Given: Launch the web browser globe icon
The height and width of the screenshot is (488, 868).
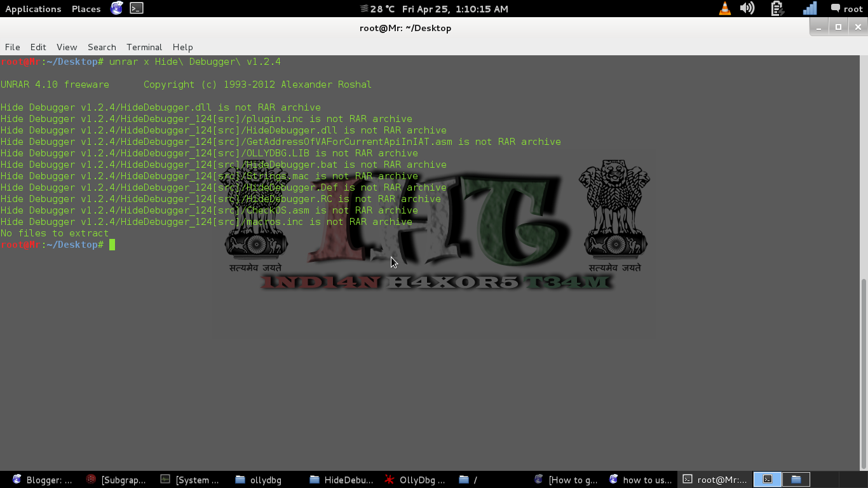Looking at the screenshot, I should pyautogui.click(x=117, y=8).
